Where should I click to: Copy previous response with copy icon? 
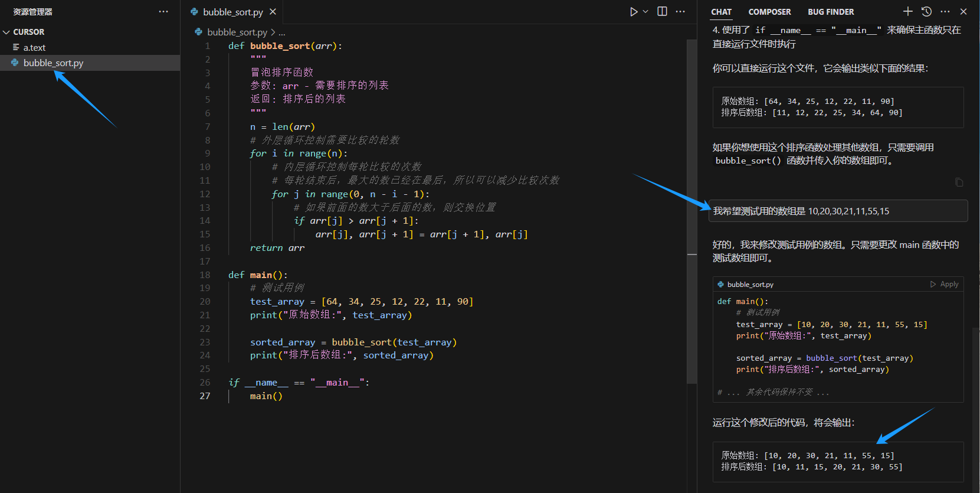(x=959, y=182)
